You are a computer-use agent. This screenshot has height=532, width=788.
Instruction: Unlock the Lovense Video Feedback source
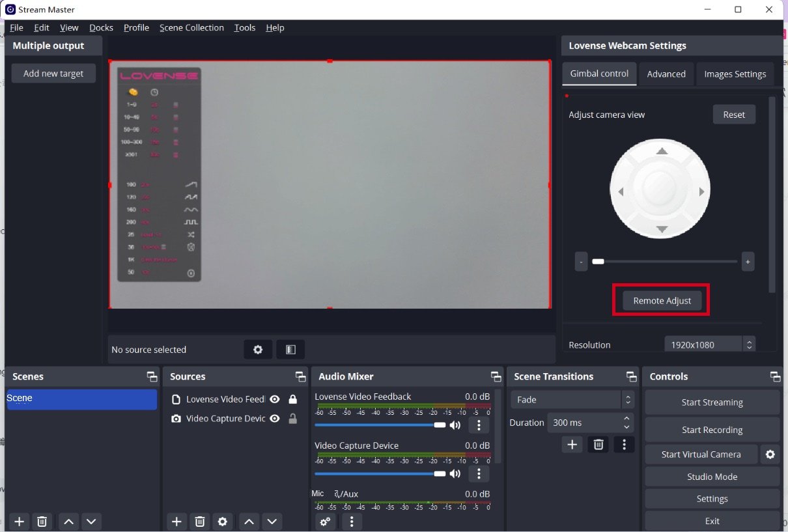tap(293, 399)
